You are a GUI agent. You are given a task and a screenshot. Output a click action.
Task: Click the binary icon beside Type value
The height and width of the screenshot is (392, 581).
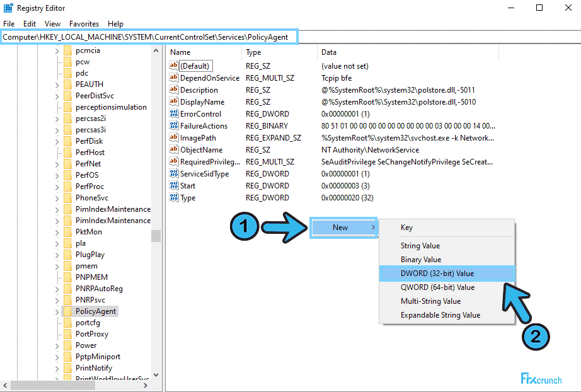tap(173, 197)
